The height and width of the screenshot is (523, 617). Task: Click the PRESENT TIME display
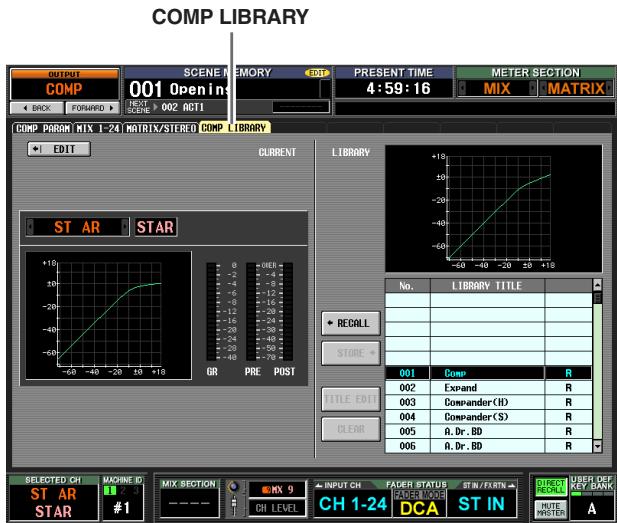pos(394,84)
